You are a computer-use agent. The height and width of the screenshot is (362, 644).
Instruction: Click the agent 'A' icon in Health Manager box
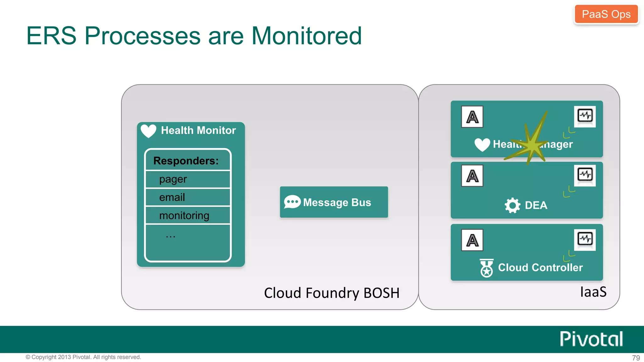coord(472,117)
